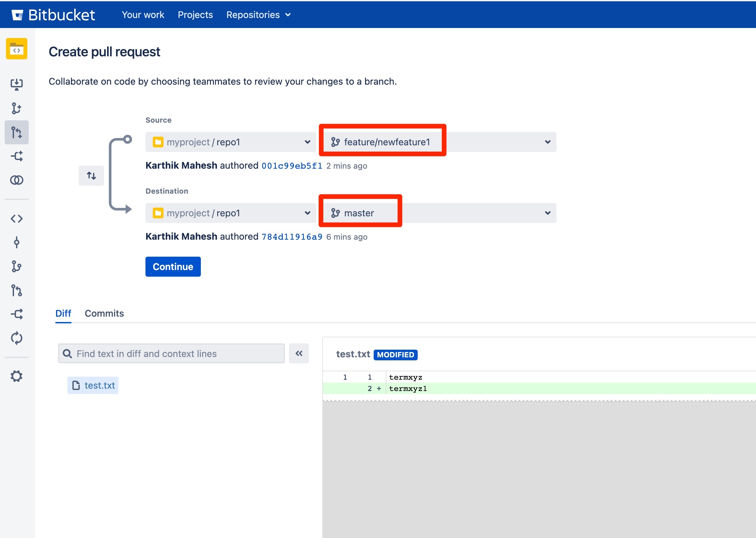Click the branch/fork icon in sidebar

tap(16, 266)
